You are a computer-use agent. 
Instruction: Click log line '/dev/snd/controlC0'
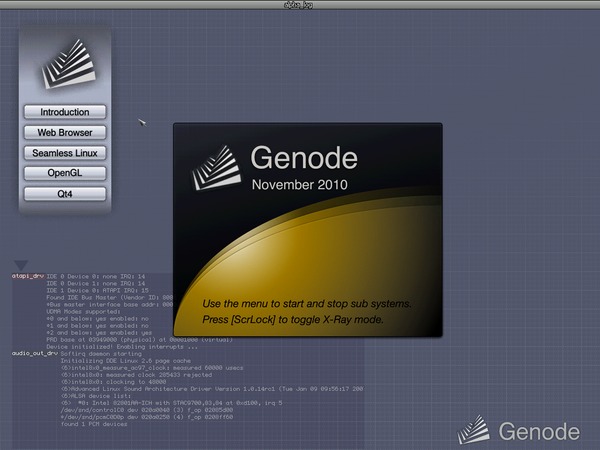(147, 410)
